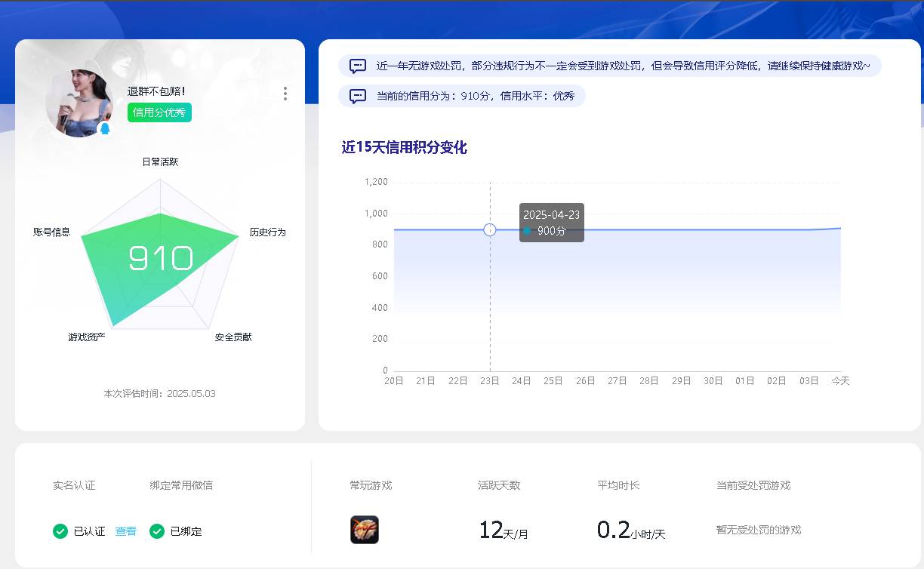This screenshot has width=924, height=569.
Task: Click the green checkmark beside 已认证
Action: coord(60,531)
